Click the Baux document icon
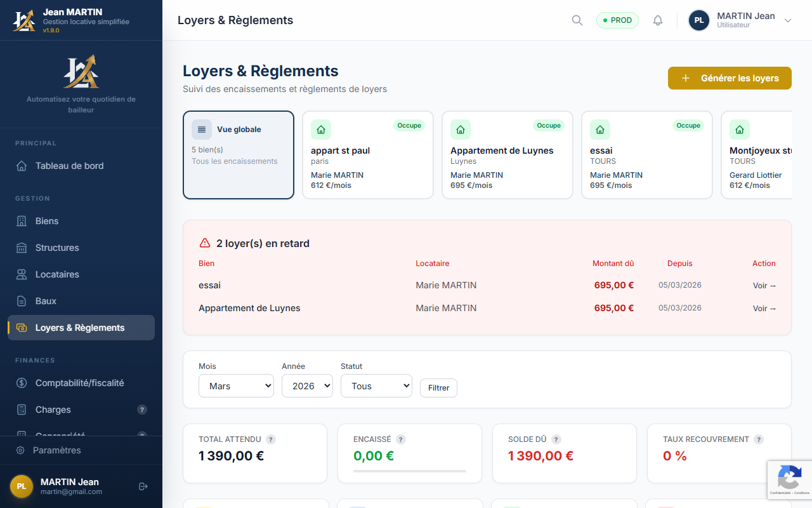The height and width of the screenshot is (508, 812). (x=22, y=300)
